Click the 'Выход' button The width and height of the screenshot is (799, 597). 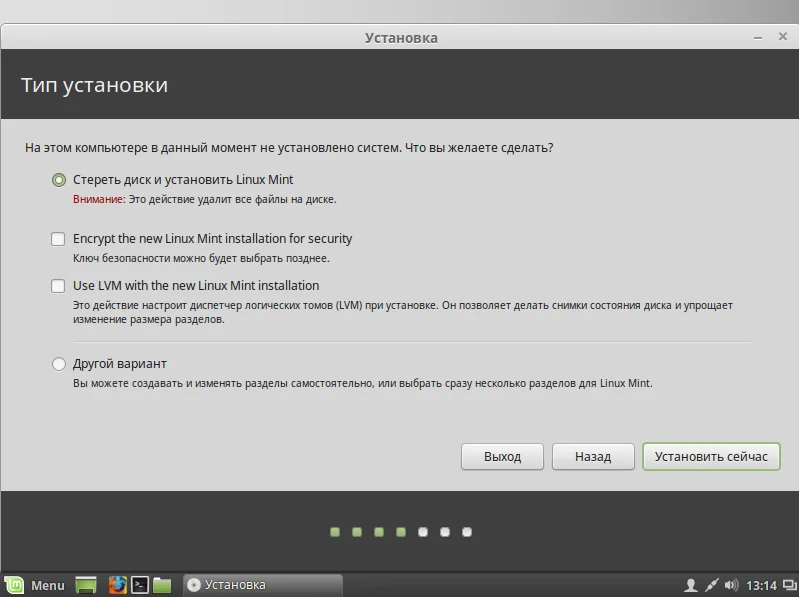click(502, 456)
